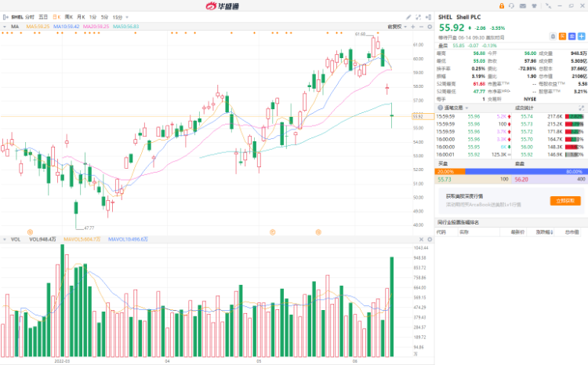This screenshot has height=365, width=588.
Task: Open the mail messages icon
Action: pyautogui.click(x=523, y=6)
